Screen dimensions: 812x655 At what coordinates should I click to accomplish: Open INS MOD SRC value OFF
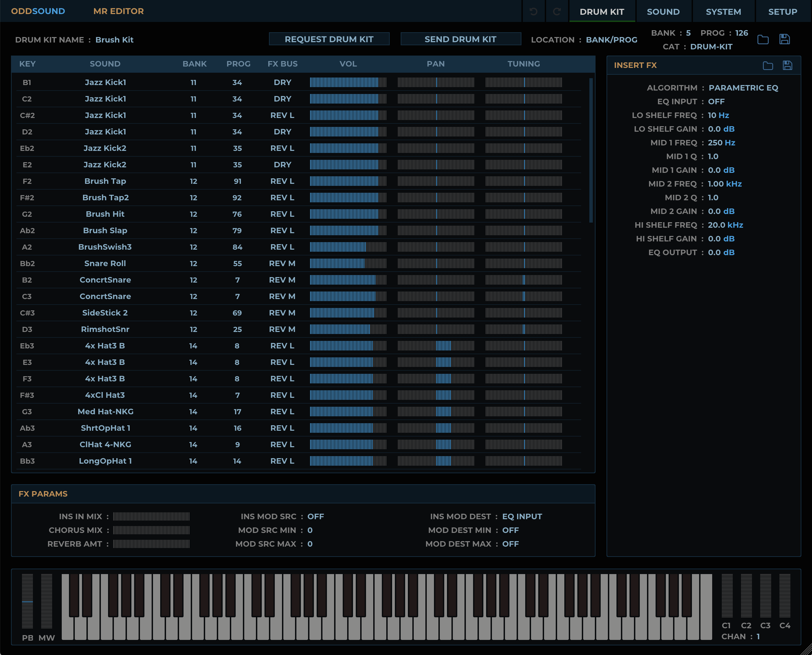pos(316,516)
